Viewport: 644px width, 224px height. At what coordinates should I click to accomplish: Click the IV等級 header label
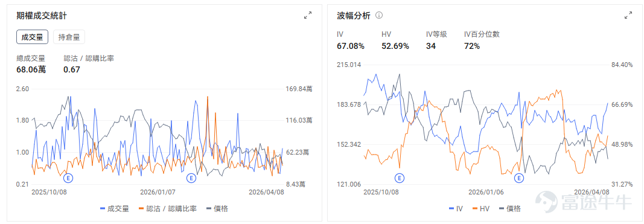436,34
